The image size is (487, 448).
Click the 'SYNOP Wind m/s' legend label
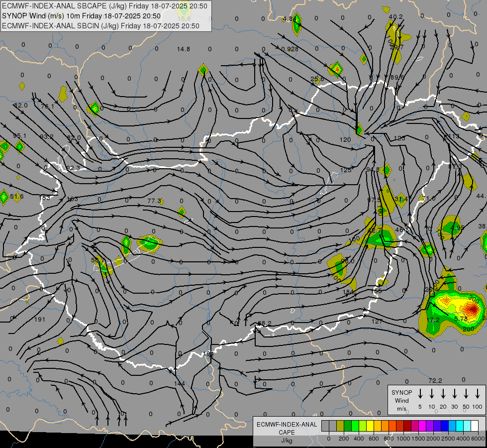click(401, 400)
